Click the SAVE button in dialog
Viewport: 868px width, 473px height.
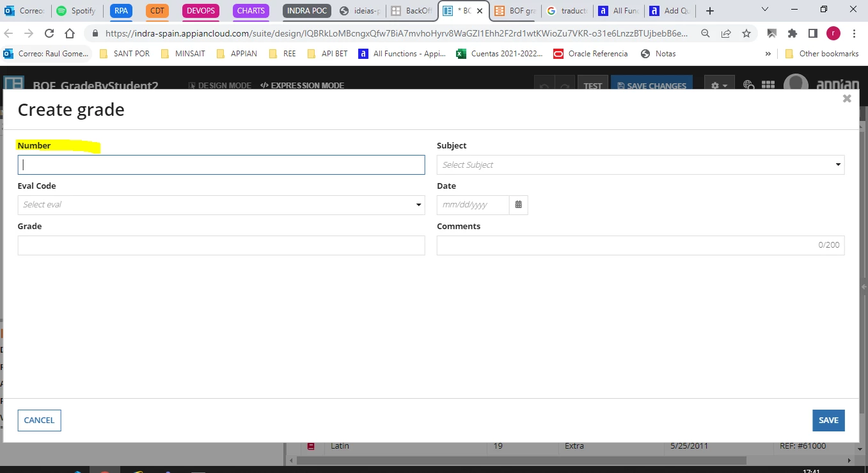[828, 421]
